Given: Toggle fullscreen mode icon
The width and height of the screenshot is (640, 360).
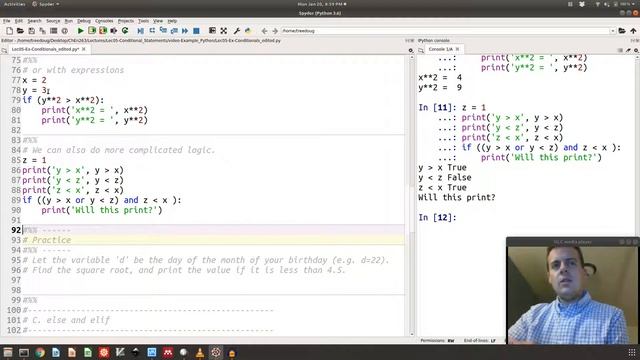Looking at the screenshot, I should [x=224, y=31].
